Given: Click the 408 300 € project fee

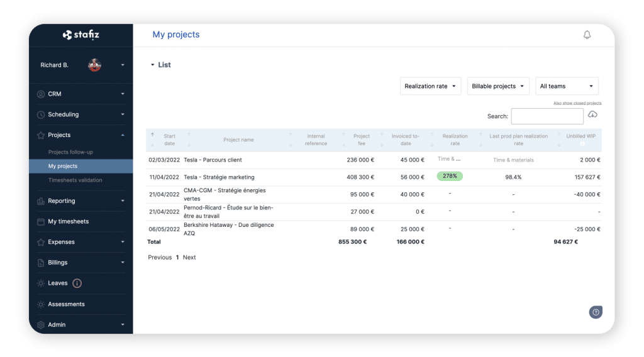Looking at the screenshot, I should click(360, 177).
